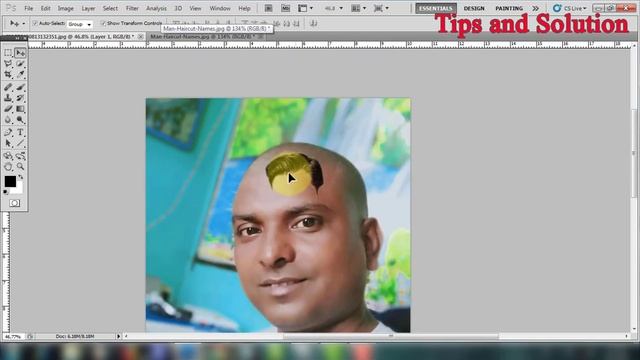Viewport: 640px width, 360px height.
Task: Select the Dodge tool
Action: [x=20, y=120]
